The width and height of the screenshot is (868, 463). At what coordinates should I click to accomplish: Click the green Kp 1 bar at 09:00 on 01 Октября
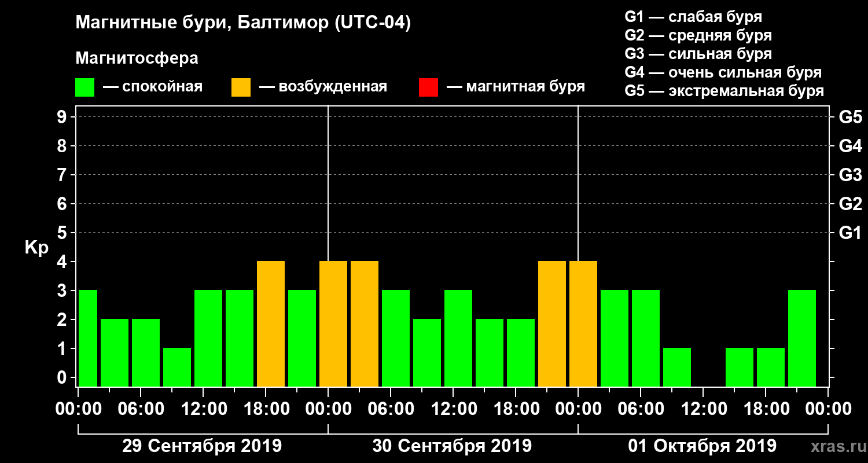677,367
